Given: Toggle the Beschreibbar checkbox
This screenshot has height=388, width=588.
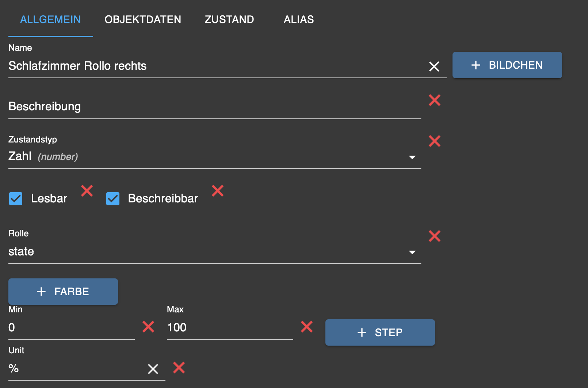Looking at the screenshot, I should (113, 199).
